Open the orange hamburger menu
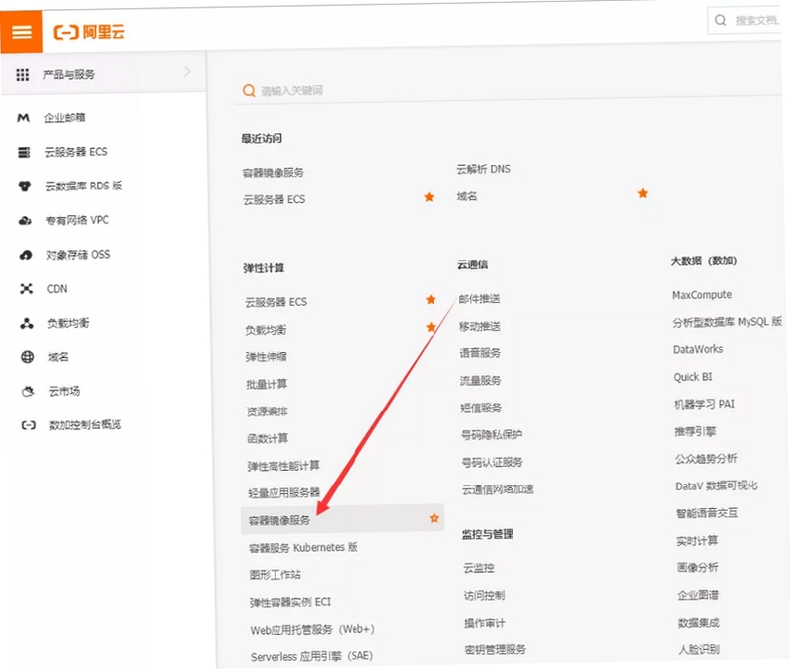The width and height of the screenshot is (790, 672). pyautogui.click(x=22, y=33)
